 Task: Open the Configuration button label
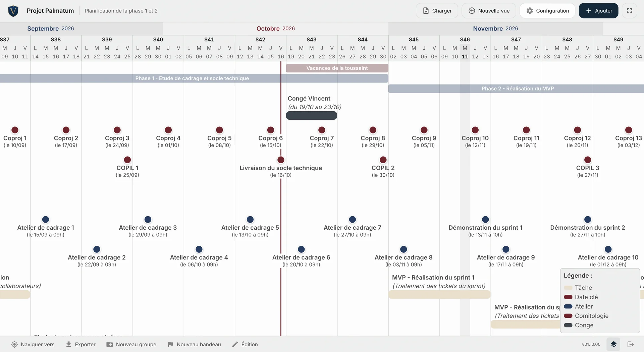click(x=552, y=11)
